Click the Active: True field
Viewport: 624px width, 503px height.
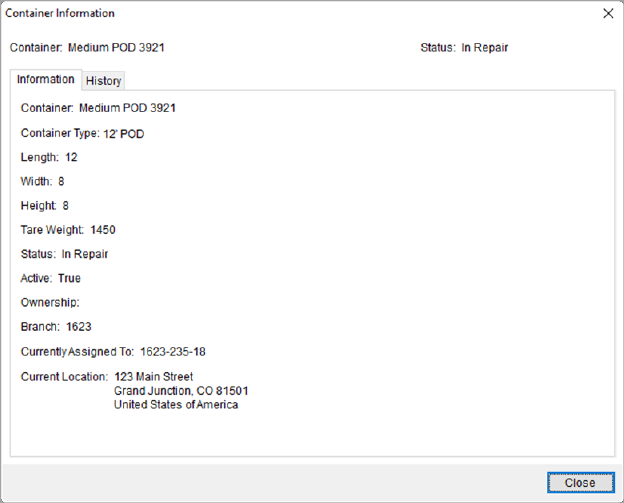[51, 278]
